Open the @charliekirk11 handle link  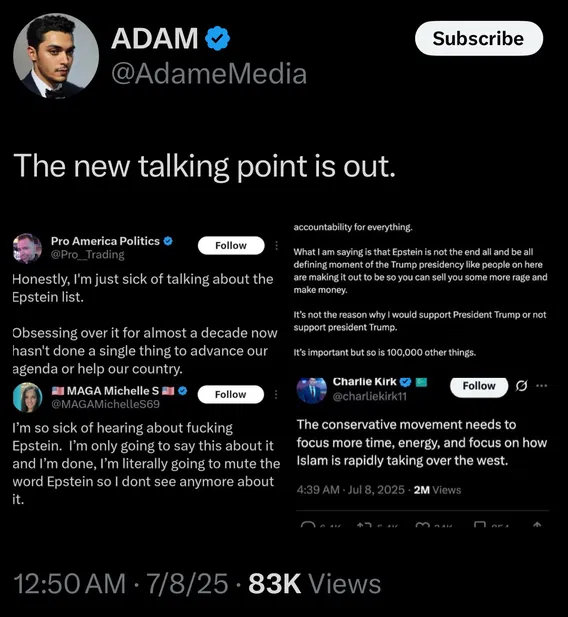coord(370,396)
